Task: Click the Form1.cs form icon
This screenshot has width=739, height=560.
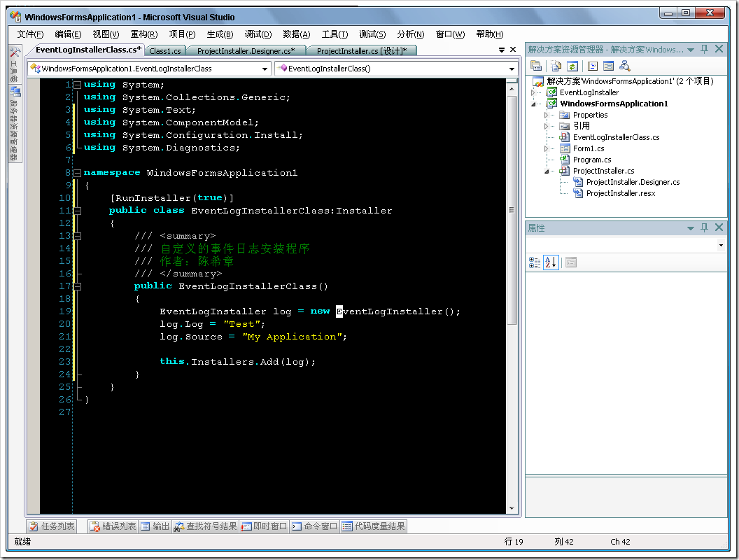Action: tap(565, 148)
